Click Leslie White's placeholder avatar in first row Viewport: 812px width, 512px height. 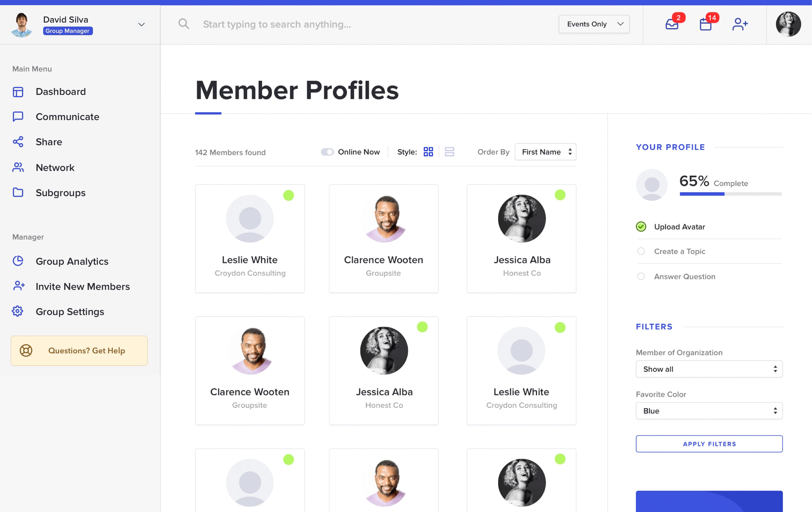pos(250,218)
